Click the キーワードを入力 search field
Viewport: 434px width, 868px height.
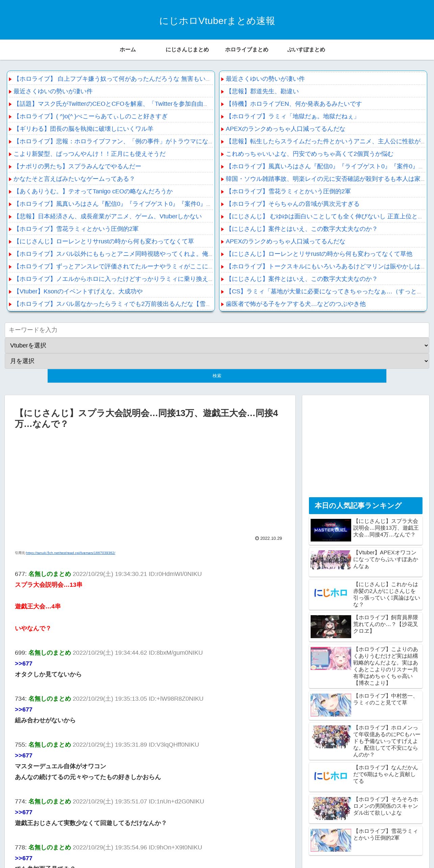coord(217,330)
